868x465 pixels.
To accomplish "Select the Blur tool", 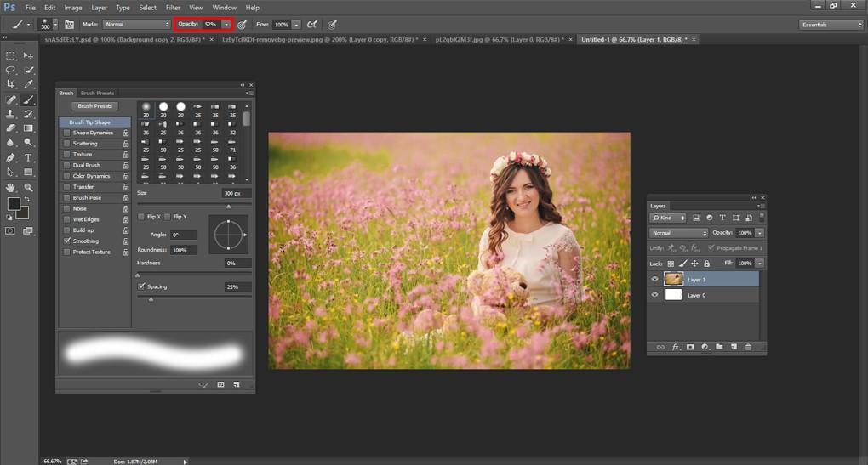I will pyautogui.click(x=10, y=142).
